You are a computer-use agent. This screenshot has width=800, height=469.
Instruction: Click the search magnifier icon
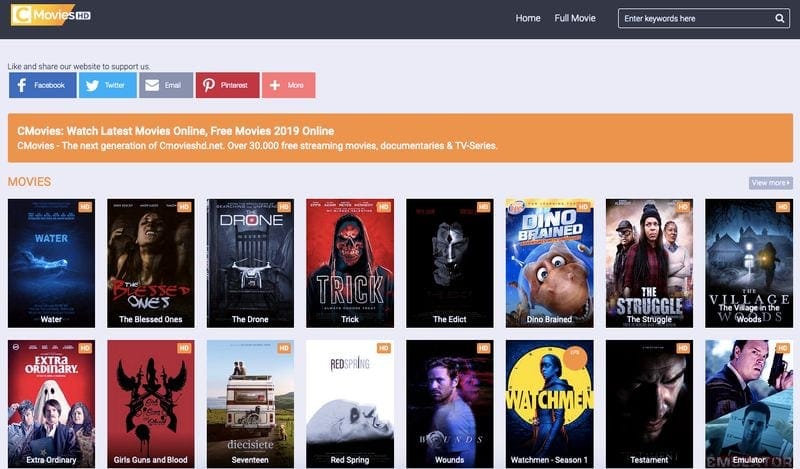[x=780, y=18]
